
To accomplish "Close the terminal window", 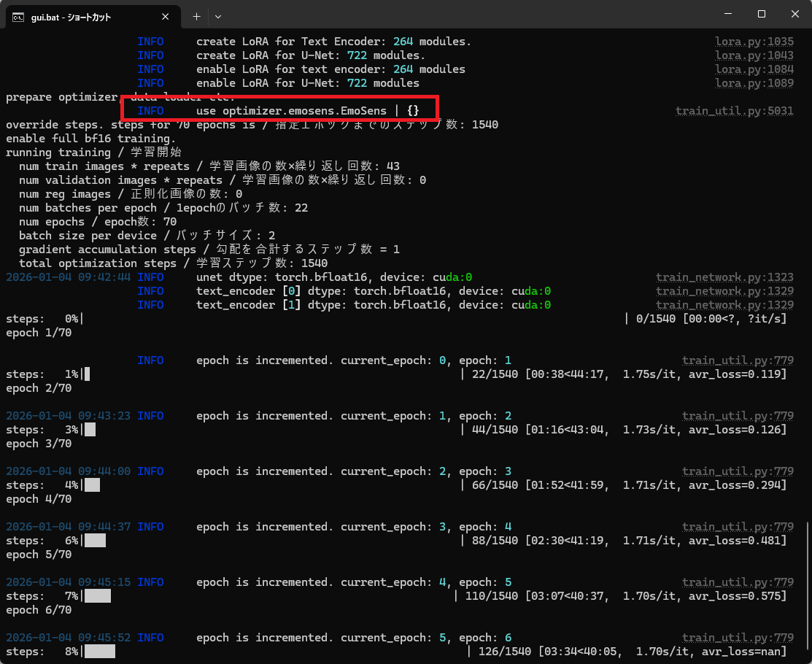I will point(794,14).
